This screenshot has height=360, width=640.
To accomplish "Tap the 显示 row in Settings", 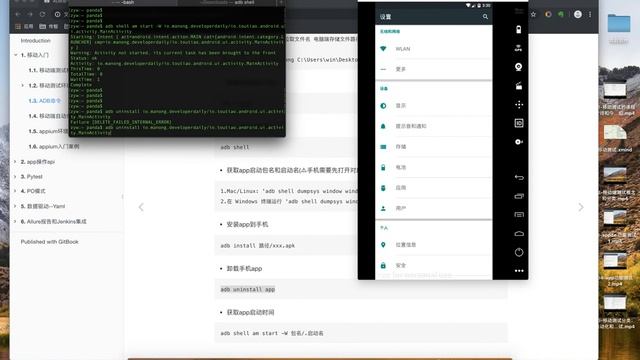I will point(434,106).
